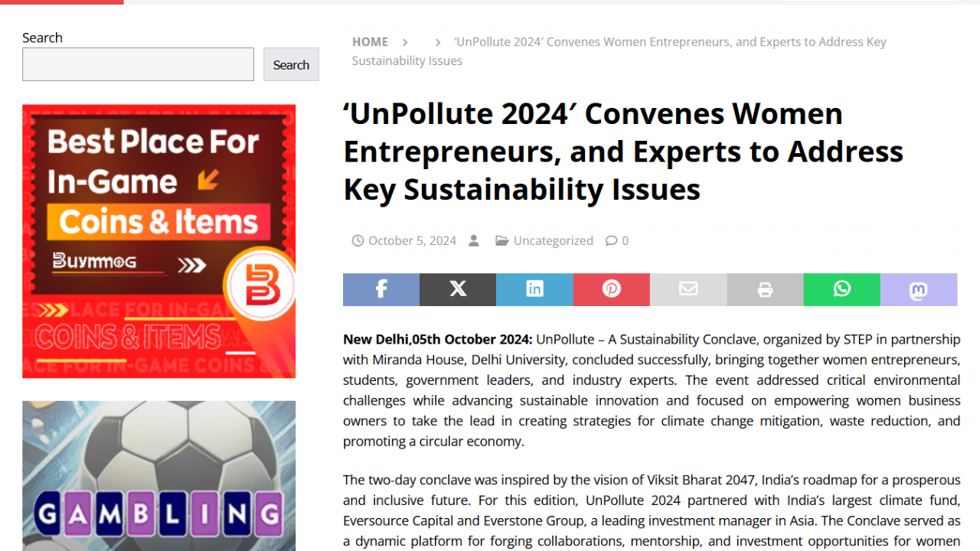Open the Uncategorized category link
The height and width of the screenshot is (551, 980).
coord(553,240)
